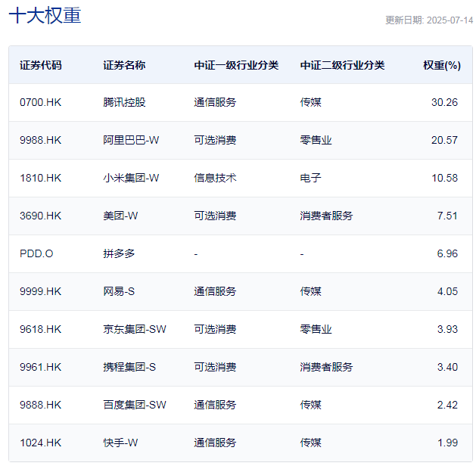Click the 证券代码 column header
The height and width of the screenshot is (466, 476).
(x=41, y=65)
